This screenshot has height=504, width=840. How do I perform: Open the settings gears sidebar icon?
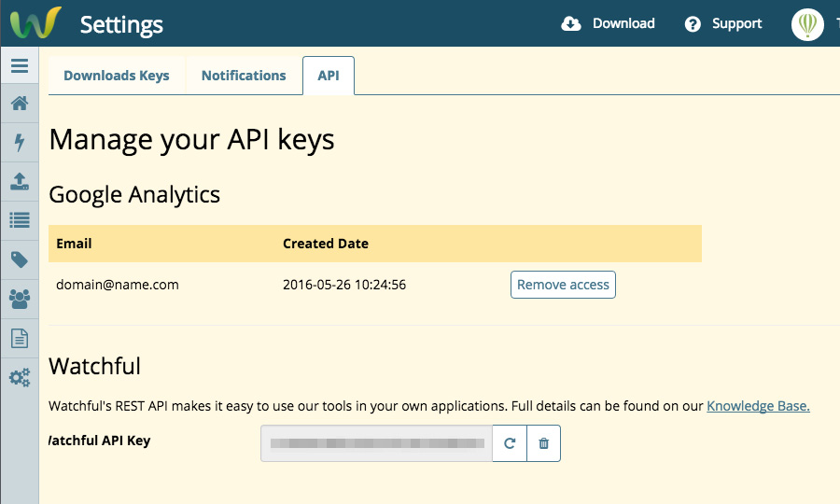pyautogui.click(x=20, y=378)
